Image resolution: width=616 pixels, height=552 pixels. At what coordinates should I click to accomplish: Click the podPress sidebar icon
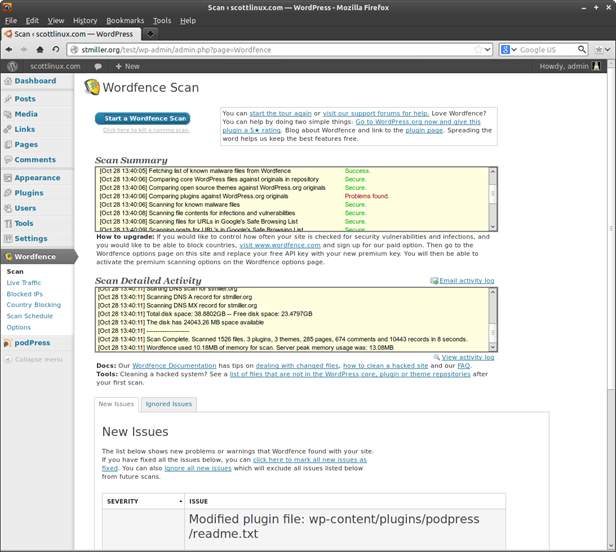tap(8, 342)
